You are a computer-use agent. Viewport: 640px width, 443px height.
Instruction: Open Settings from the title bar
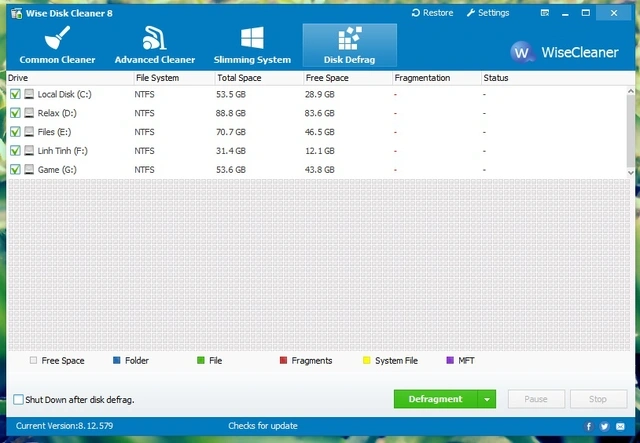pos(488,13)
